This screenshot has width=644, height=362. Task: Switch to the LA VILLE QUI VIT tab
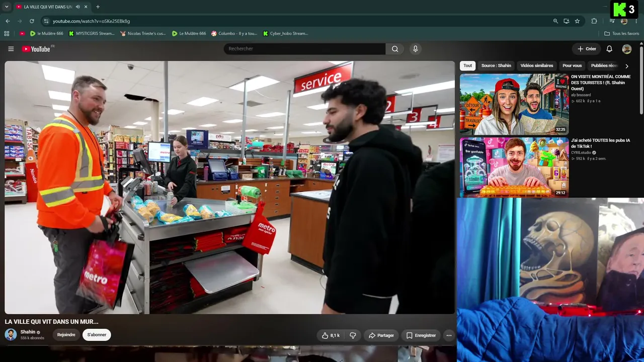tap(48, 7)
